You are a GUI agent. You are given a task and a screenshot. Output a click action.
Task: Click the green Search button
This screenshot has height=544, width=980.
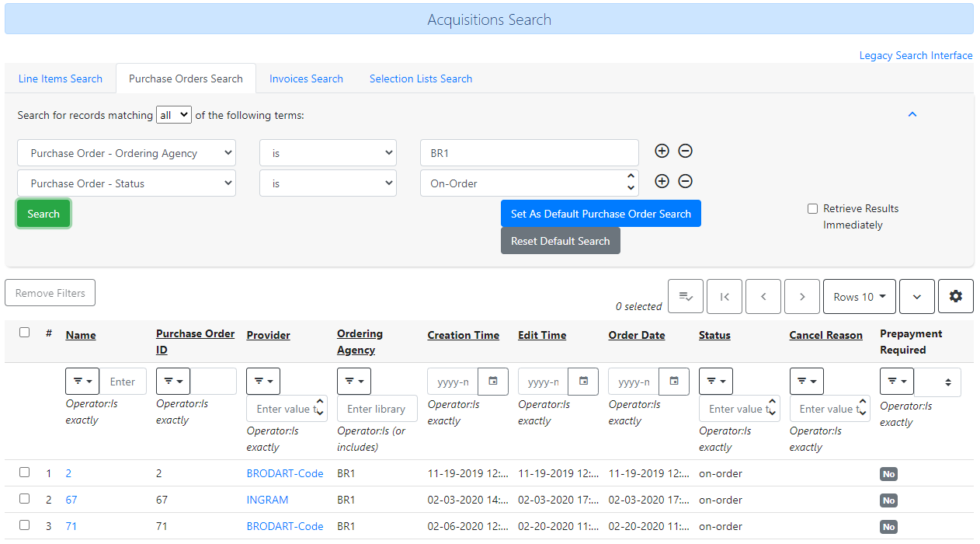tap(43, 213)
